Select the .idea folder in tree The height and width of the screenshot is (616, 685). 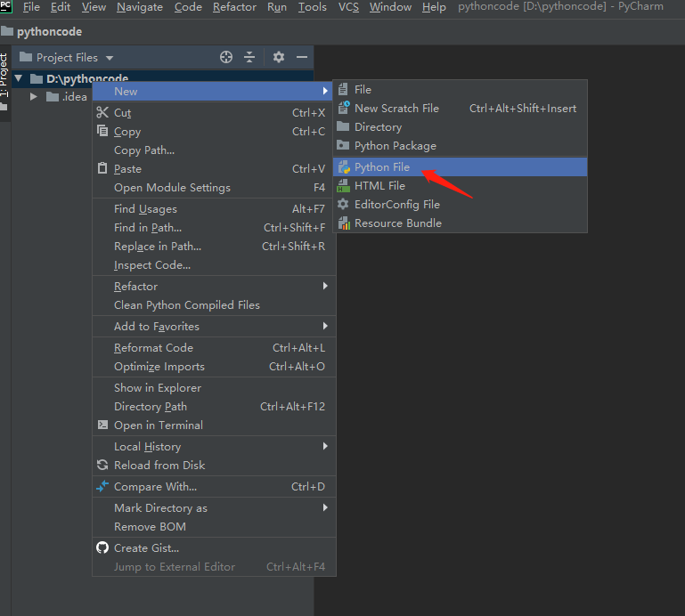point(67,96)
